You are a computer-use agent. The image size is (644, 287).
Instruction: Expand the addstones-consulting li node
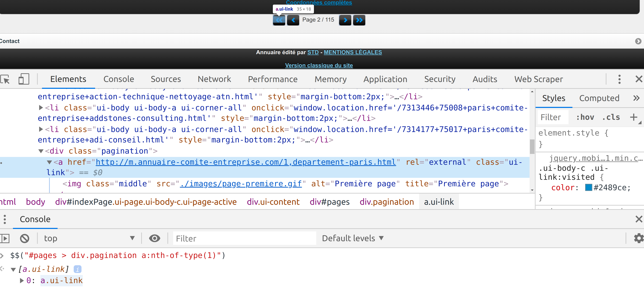point(41,108)
